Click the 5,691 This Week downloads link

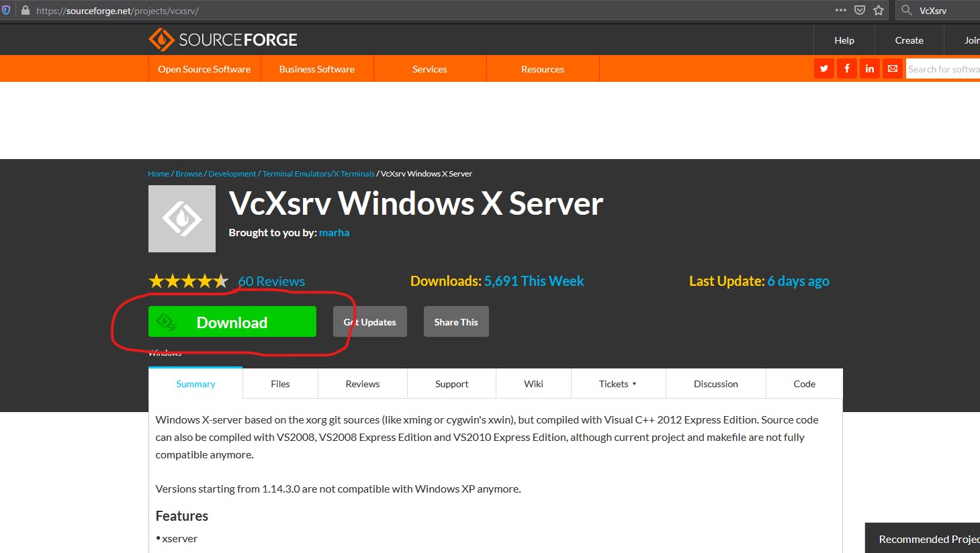(x=534, y=281)
